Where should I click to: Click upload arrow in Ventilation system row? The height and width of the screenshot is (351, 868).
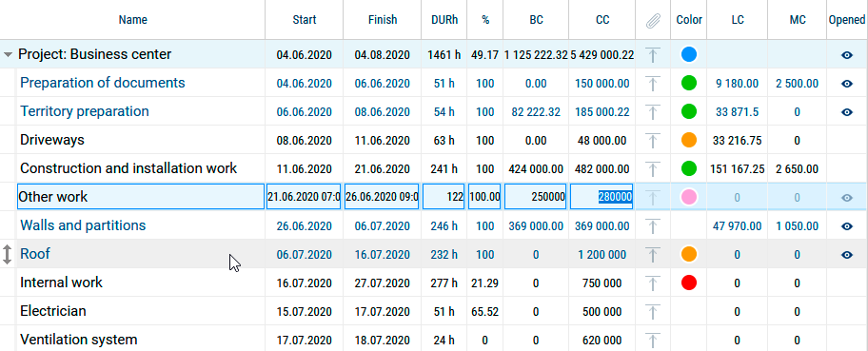[653, 340]
